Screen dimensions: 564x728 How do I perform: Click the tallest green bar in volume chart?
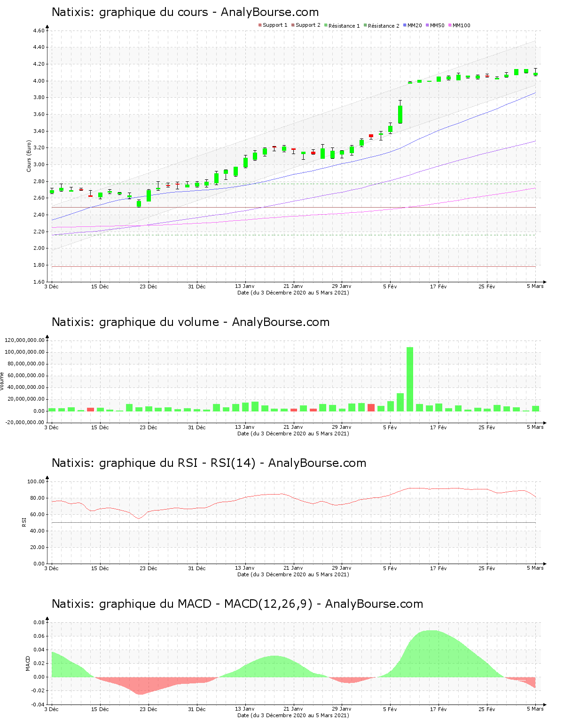pos(410,379)
